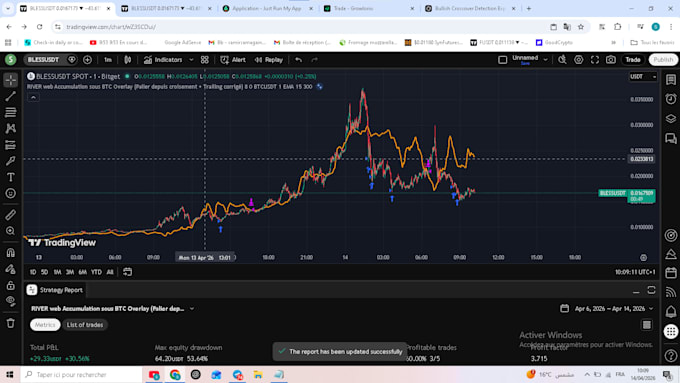
Task: Open chart time axis settings gear
Action: click(x=644, y=258)
